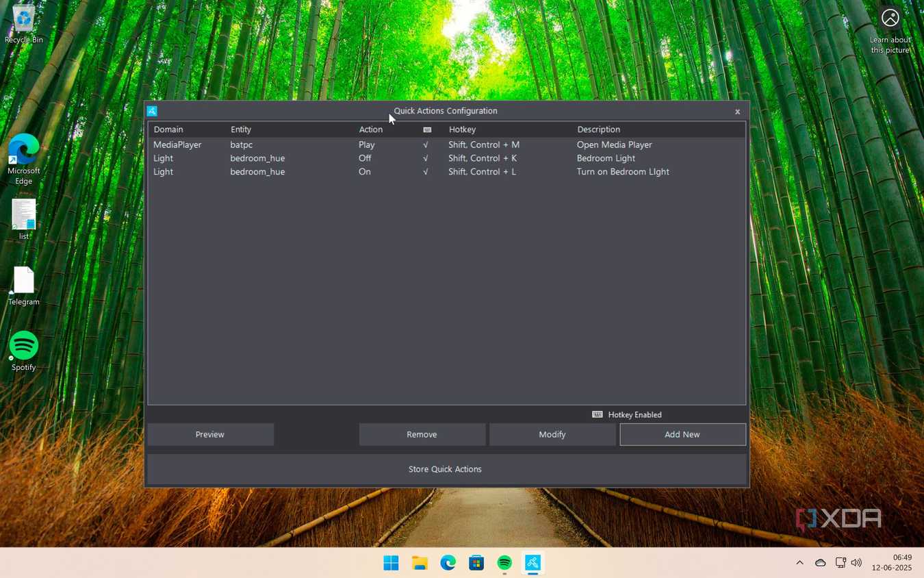
Task: Click the volume icon in system tray
Action: click(856, 563)
